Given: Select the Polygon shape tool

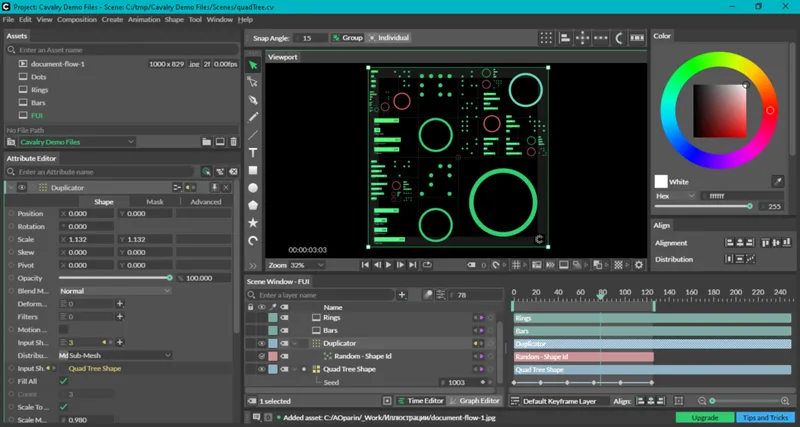Looking at the screenshot, I should (x=253, y=205).
